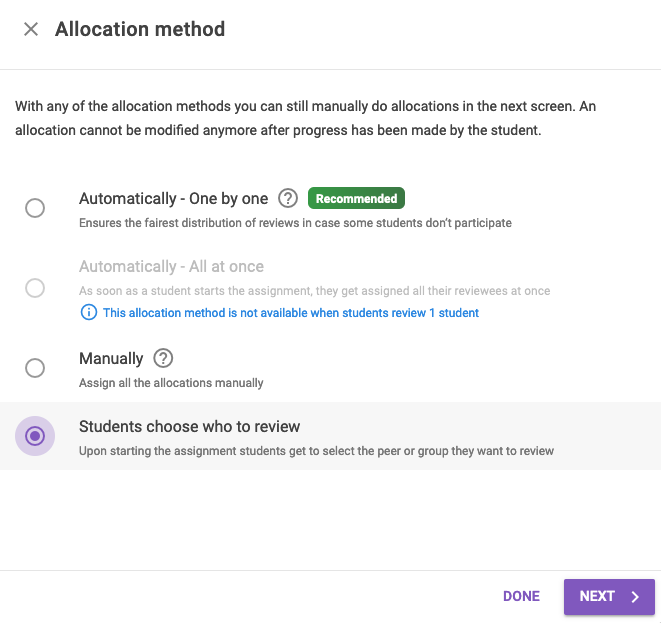Click the disabled Automatically - All at once radio

35,288
